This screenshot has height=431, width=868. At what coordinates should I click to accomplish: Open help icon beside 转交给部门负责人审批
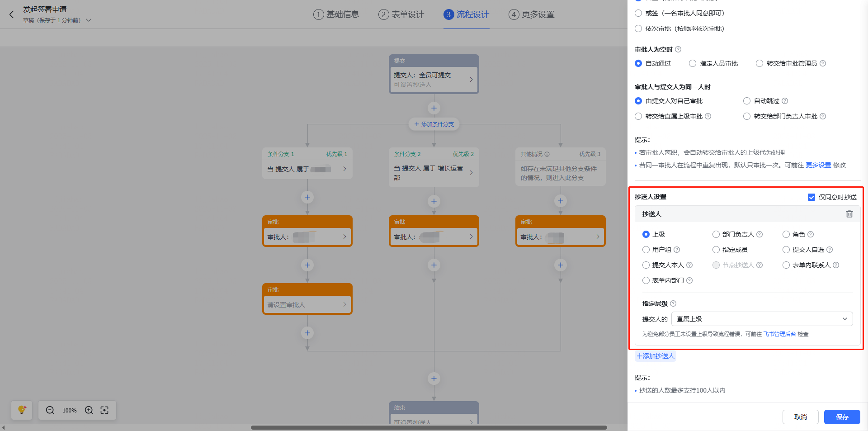(823, 116)
